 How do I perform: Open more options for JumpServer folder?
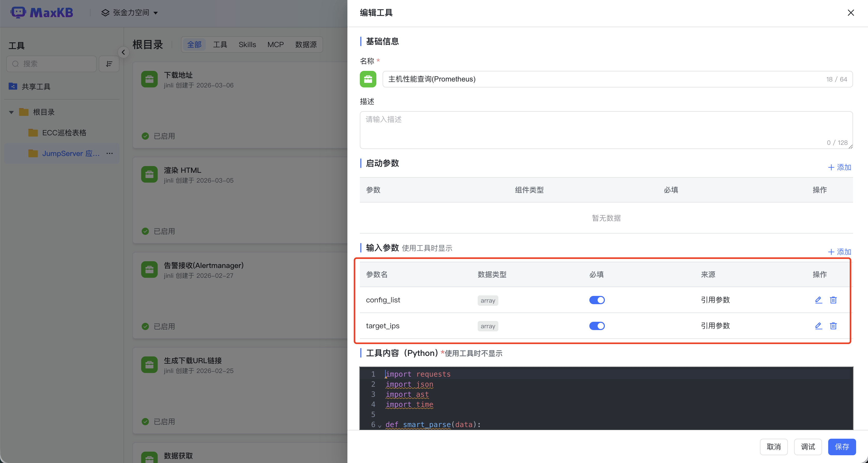pos(110,153)
